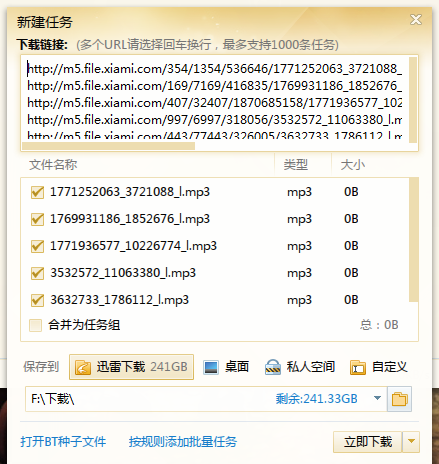Sort by 大小 column header
Image resolution: width=439 pixels, height=464 pixels.
click(353, 165)
